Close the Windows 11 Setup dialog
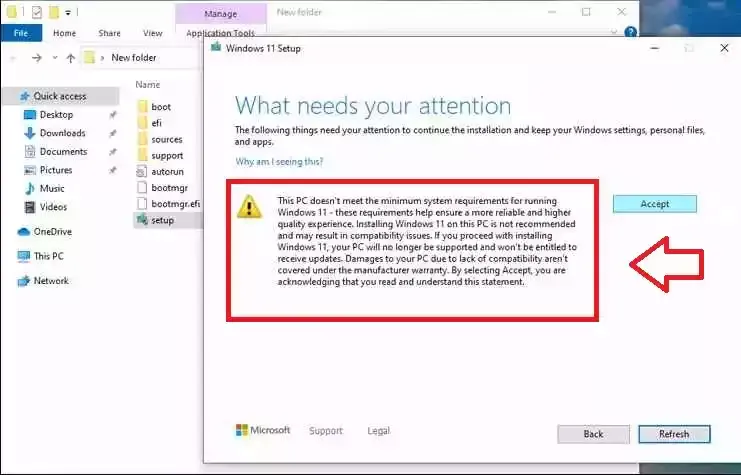The image size is (741, 475). (724, 48)
